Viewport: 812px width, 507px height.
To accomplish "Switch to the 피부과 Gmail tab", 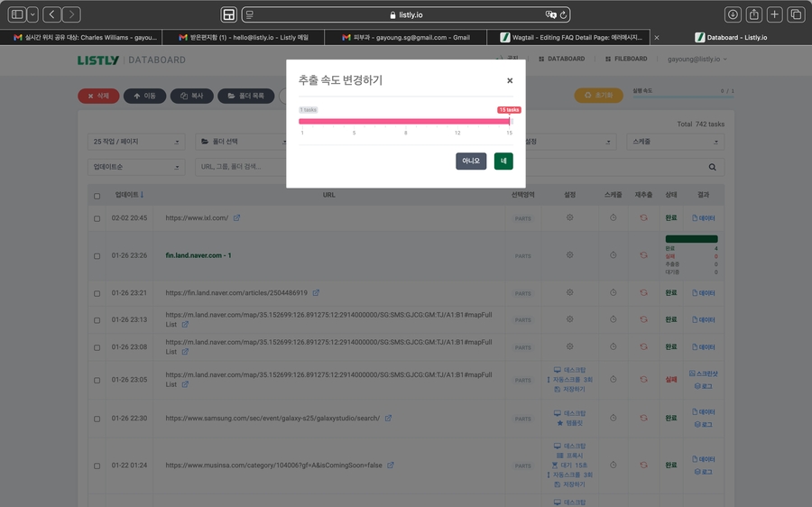I will (x=405, y=37).
